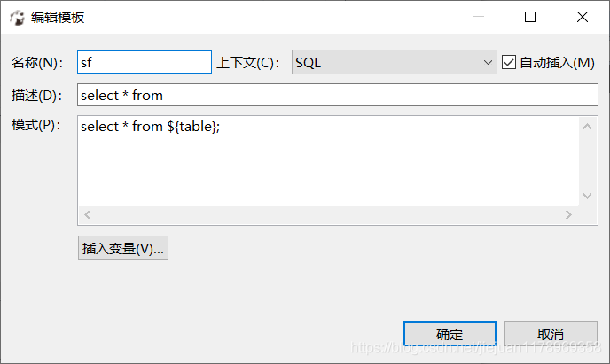Screen dimensions: 610x364
Task: Click the horizontal scrollbar's right arrow
Action: point(567,215)
